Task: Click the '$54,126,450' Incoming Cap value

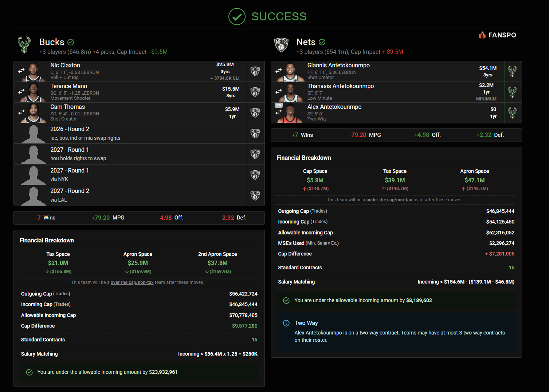Action: pos(501,222)
